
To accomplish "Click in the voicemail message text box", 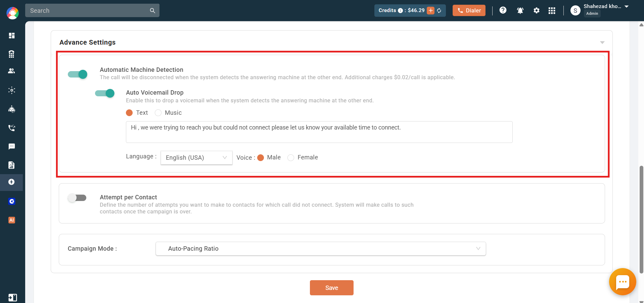I will coord(319,132).
